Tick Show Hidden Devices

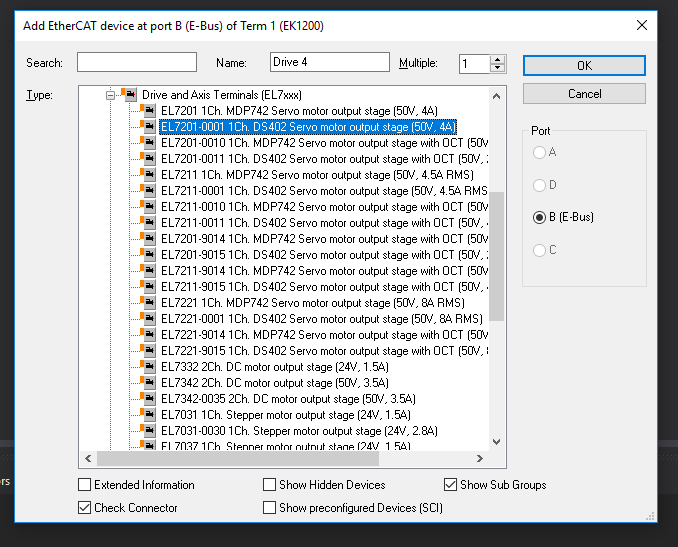coord(269,485)
